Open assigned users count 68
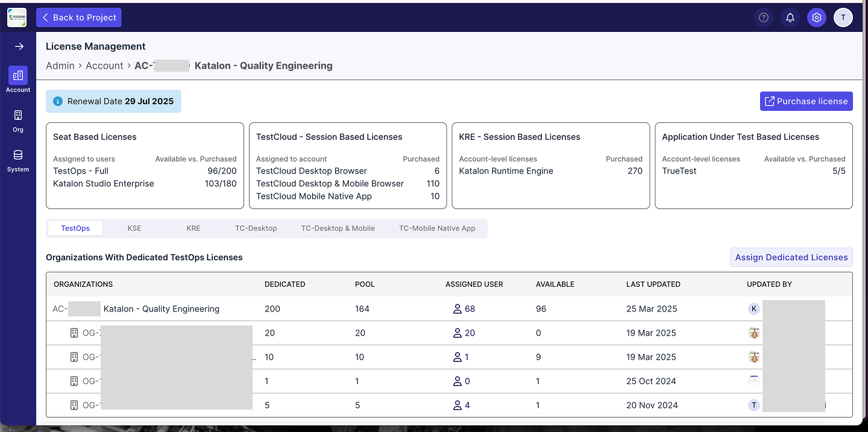The height and width of the screenshot is (432, 868). pyautogui.click(x=464, y=309)
